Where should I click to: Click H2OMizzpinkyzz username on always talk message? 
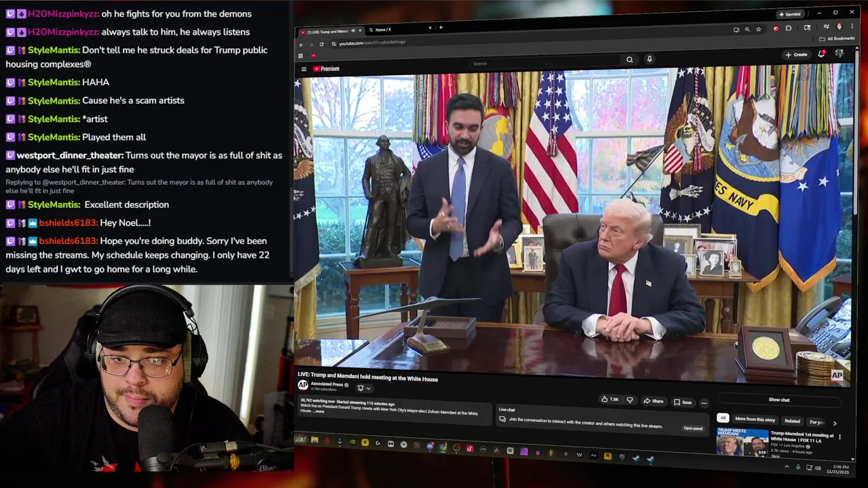(63, 32)
